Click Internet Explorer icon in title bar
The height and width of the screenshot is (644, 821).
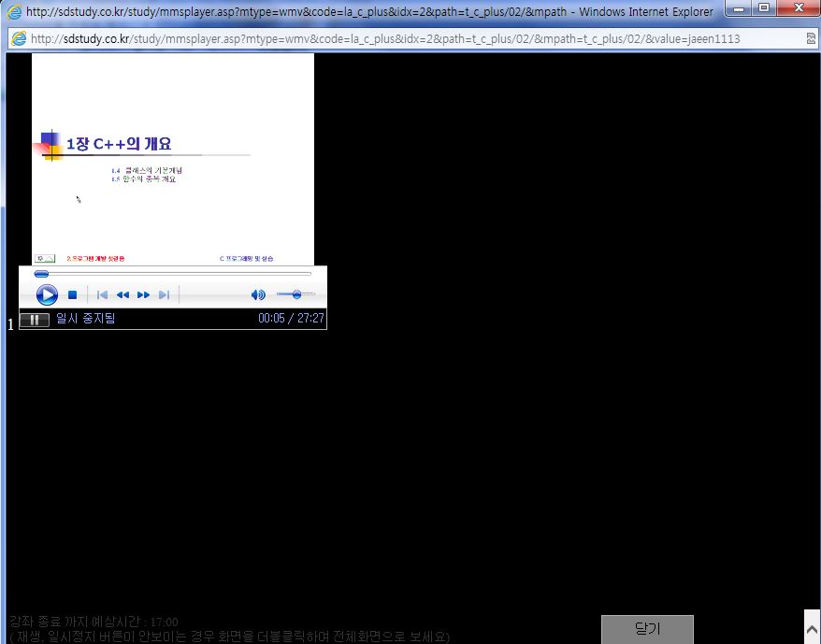tap(14, 11)
